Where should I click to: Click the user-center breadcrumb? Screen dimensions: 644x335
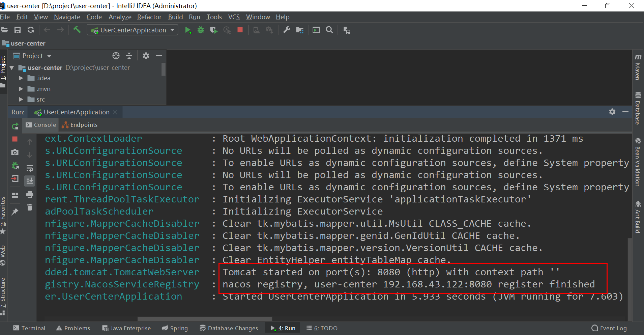click(x=24, y=43)
